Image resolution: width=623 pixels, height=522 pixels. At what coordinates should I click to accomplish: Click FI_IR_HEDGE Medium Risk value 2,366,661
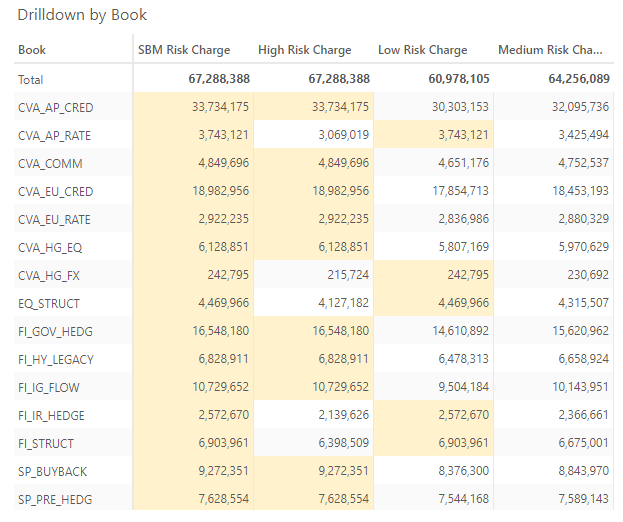[x=583, y=415]
